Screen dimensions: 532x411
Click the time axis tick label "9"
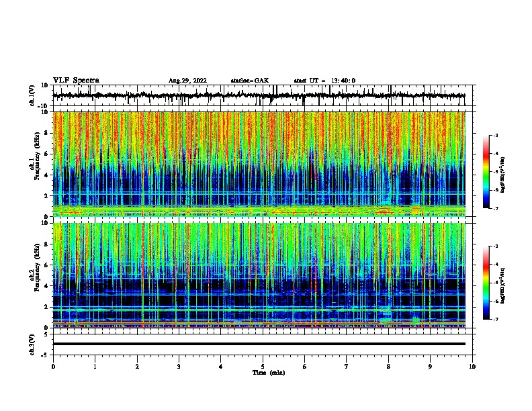tap(430, 367)
